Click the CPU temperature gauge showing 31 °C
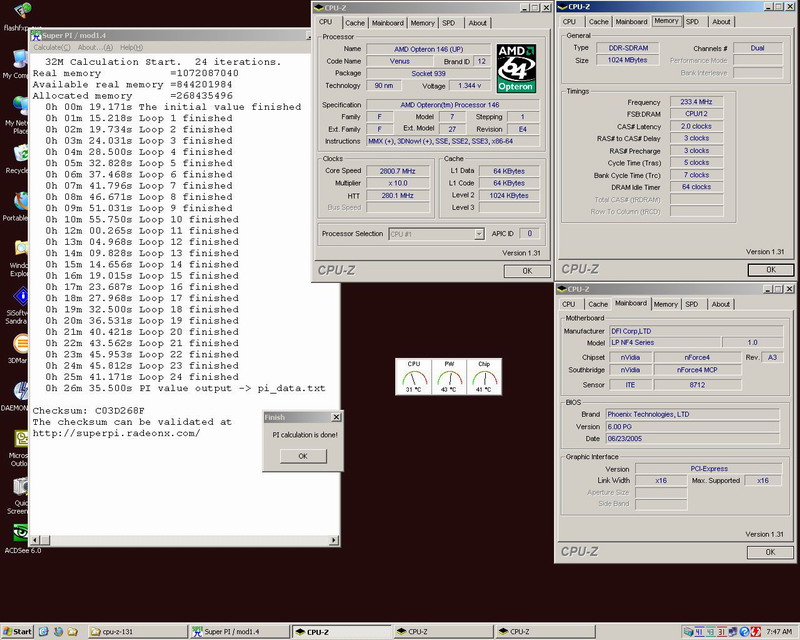This screenshot has width=800, height=640. tap(414, 377)
